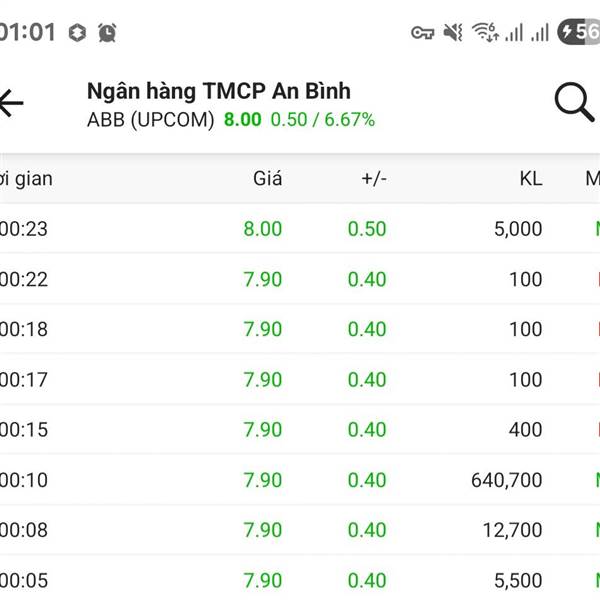Tap the header change 0.50 / 6.67%
Screen dimensions: 600x600
(323, 119)
